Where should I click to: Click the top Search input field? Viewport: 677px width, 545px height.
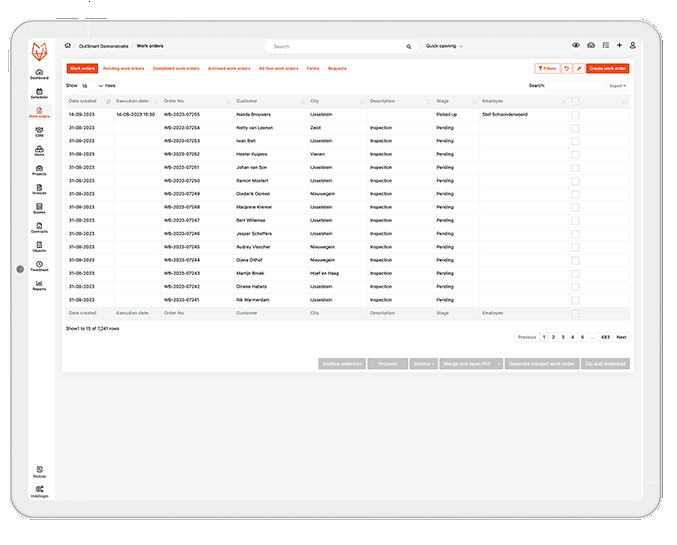340,46
